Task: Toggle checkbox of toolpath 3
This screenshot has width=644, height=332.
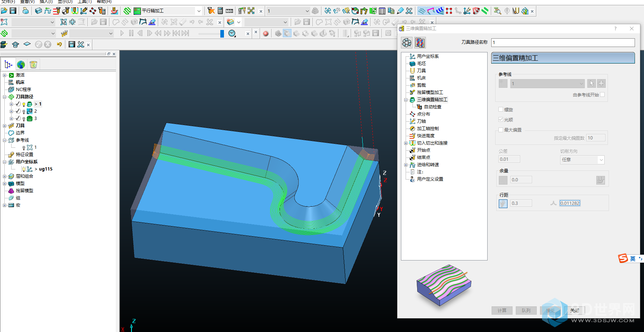Action: click(x=18, y=118)
